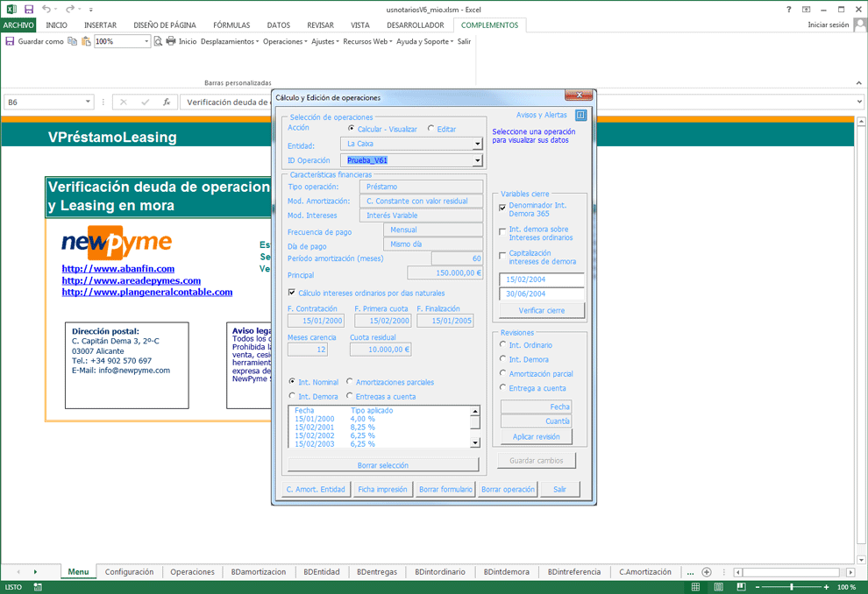Select Int. Ordinario under Revisiones

click(x=502, y=344)
